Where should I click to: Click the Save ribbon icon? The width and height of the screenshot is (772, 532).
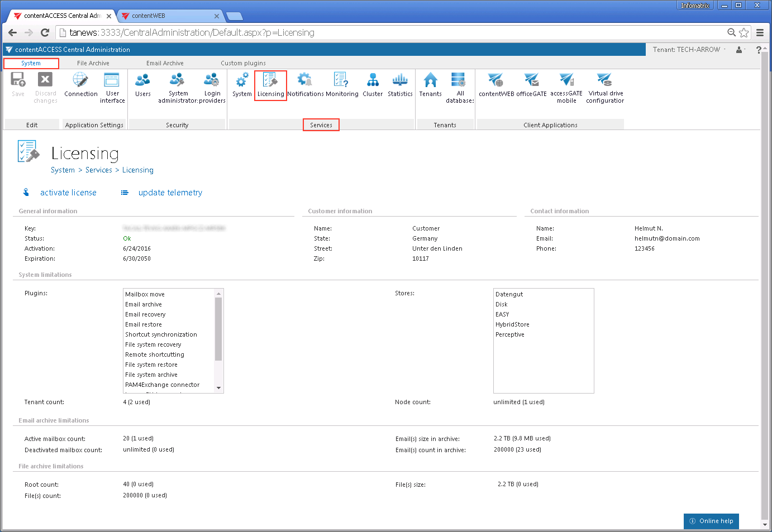click(18, 84)
